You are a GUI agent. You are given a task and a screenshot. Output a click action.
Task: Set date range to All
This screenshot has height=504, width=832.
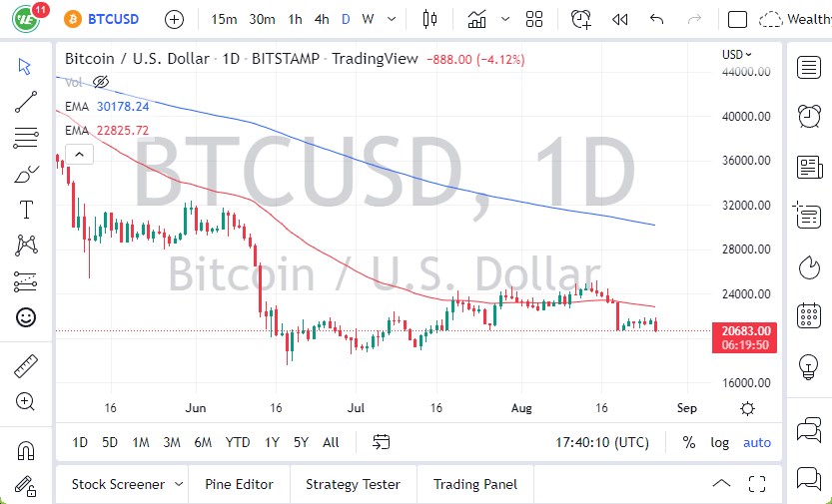(x=331, y=442)
